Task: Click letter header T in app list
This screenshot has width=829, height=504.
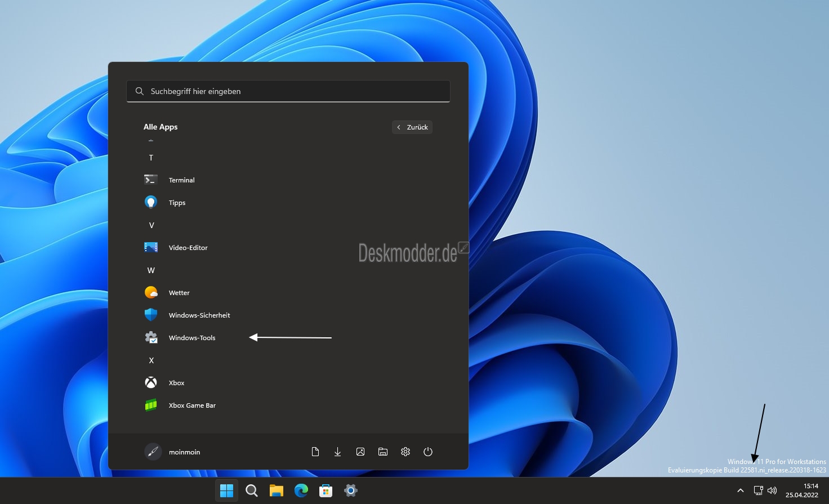Action: pos(151,158)
